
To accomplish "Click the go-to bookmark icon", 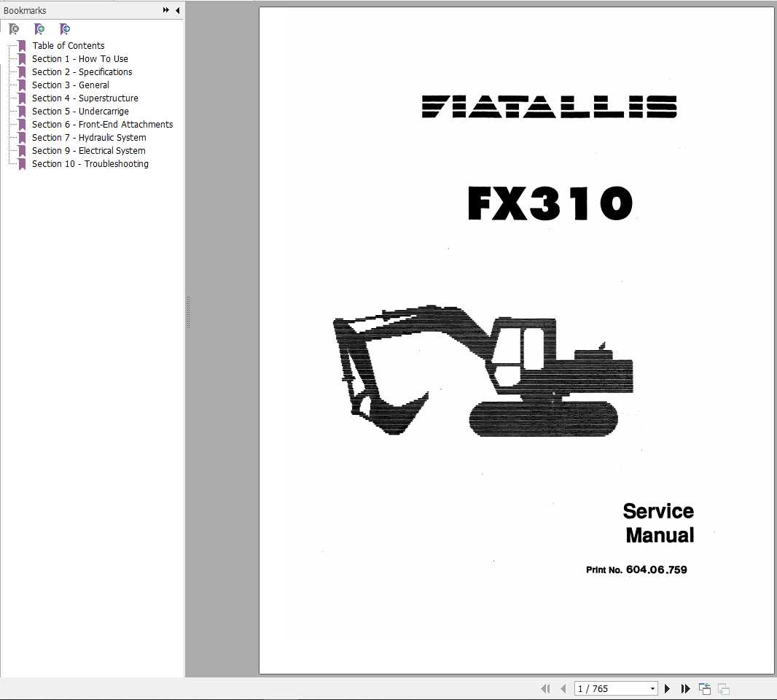I will [65, 29].
